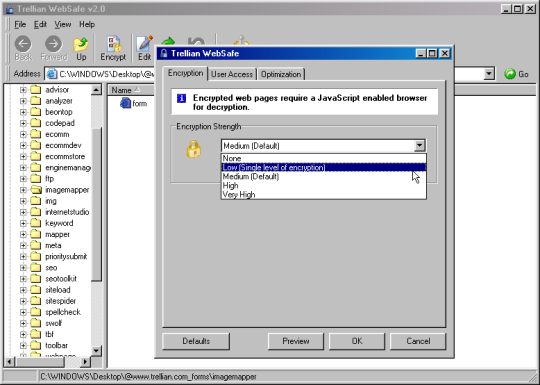Click the green Go icon

pos(510,74)
